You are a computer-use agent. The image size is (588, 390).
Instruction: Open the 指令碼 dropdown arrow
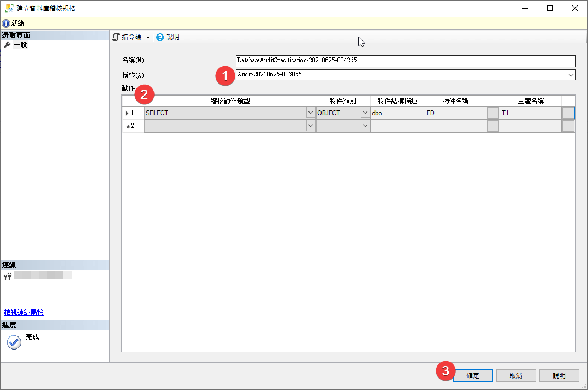[148, 38]
